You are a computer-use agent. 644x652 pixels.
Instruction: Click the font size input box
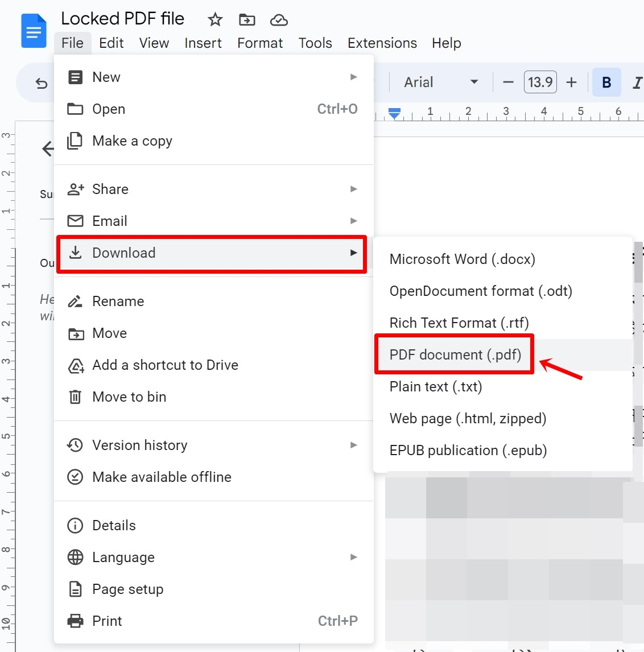tap(540, 82)
